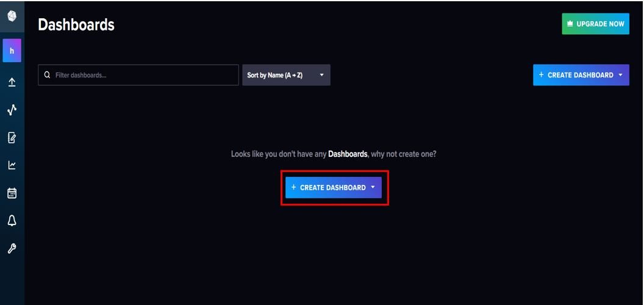Screen dimensions: 644x305
Task: Open the Settings wrench icon
Action: coord(12,248)
